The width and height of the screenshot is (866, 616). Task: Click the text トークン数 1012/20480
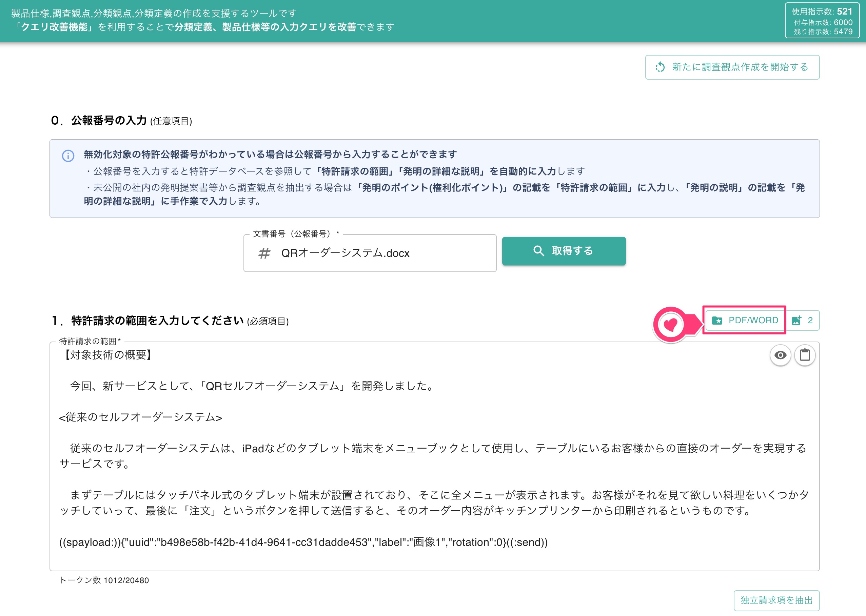pyautogui.click(x=104, y=580)
